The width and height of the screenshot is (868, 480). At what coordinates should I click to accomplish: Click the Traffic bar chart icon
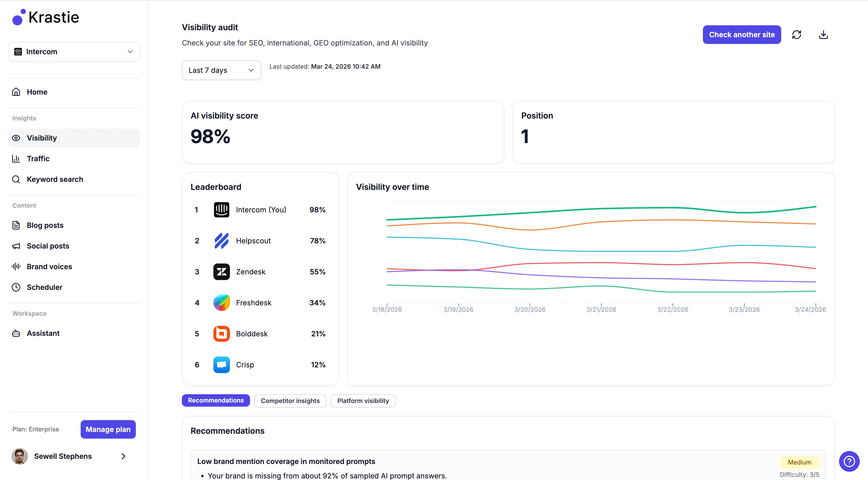[16, 158]
